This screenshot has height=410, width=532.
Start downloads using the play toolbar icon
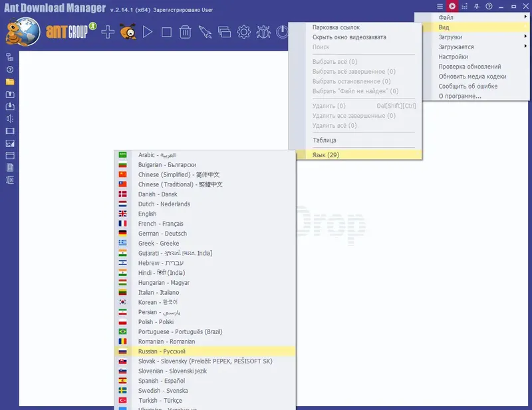click(148, 31)
